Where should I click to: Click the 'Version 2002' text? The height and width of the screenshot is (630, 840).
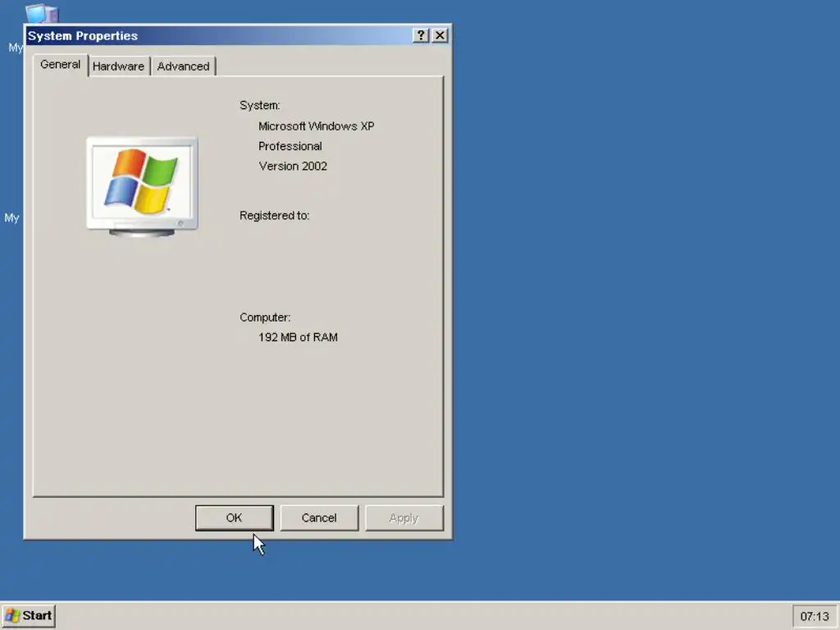293,166
